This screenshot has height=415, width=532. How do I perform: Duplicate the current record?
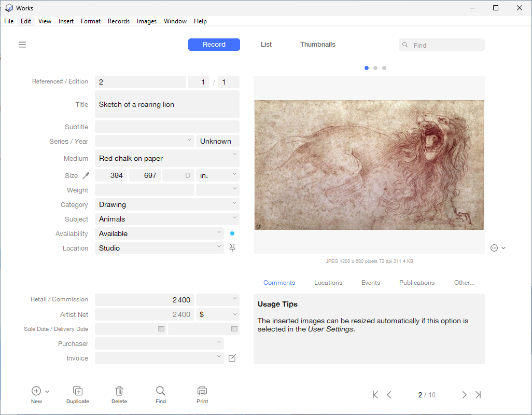pyautogui.click(x=77, y=391)
